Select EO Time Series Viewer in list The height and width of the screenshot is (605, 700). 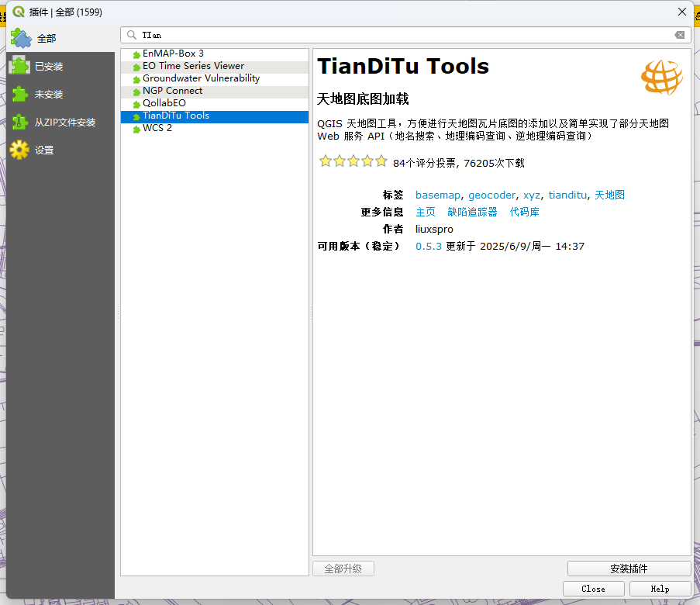(x=193, y=66)
